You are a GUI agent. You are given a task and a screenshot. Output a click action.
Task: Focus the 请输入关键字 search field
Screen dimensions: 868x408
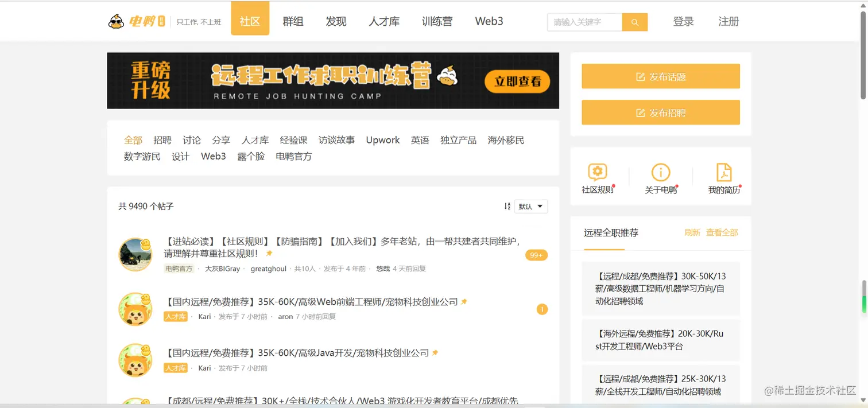click(584, 22)
